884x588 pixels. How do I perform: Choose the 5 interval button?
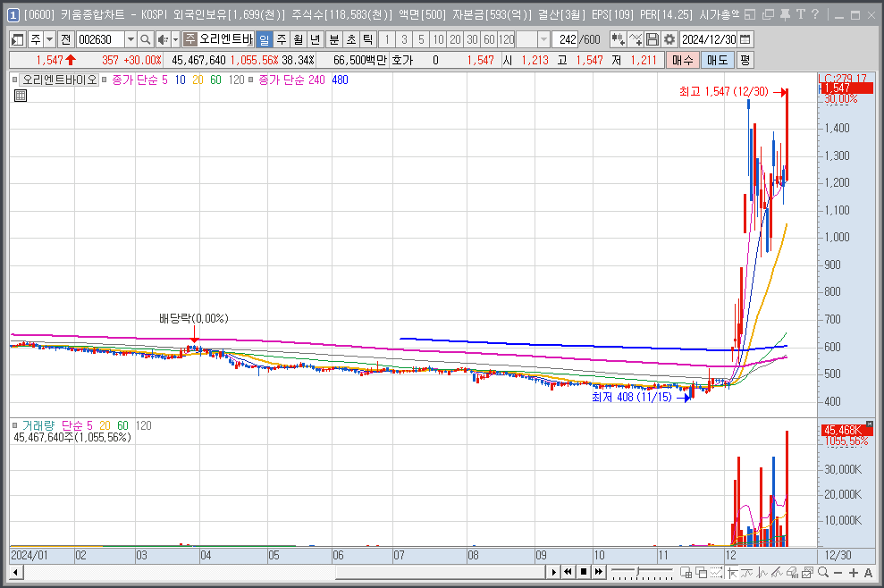pos(421,39)
